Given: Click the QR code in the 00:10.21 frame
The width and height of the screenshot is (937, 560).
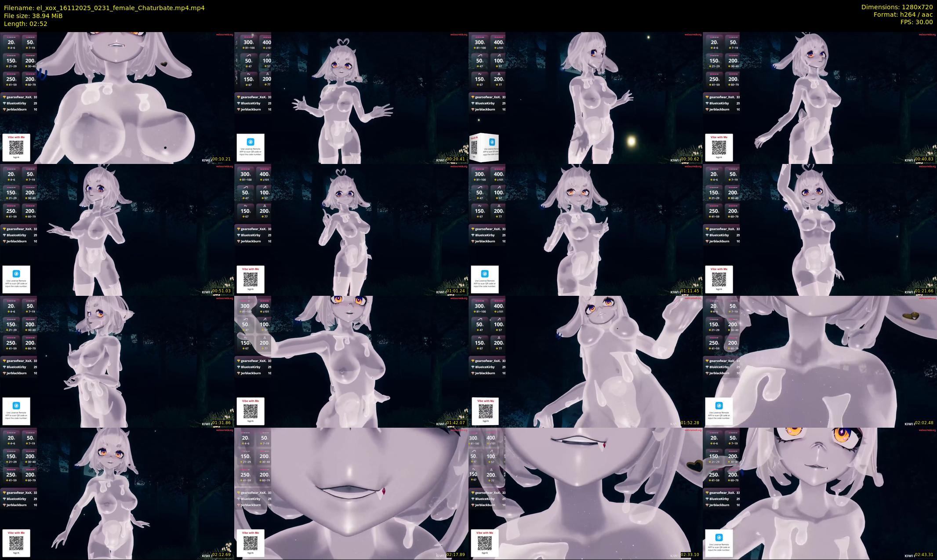Looking at the screenshot, I should coord(16,147).
